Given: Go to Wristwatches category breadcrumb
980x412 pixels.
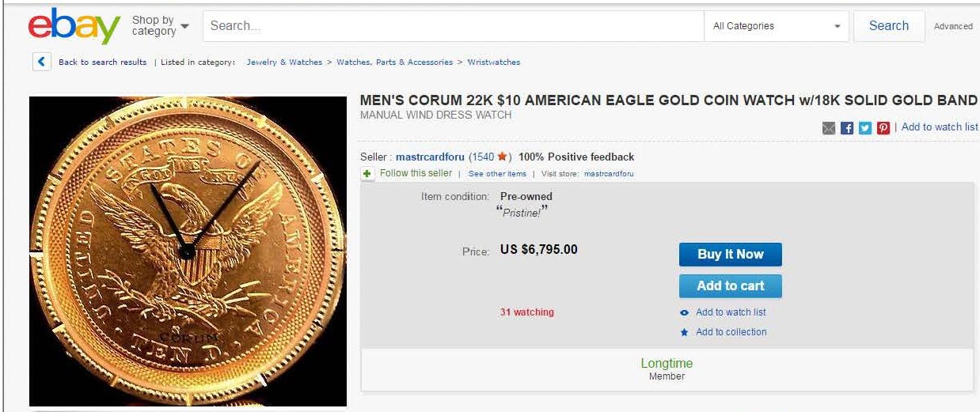Looking at the screenshot, I should pyautogui.click(x=493, y=62).
